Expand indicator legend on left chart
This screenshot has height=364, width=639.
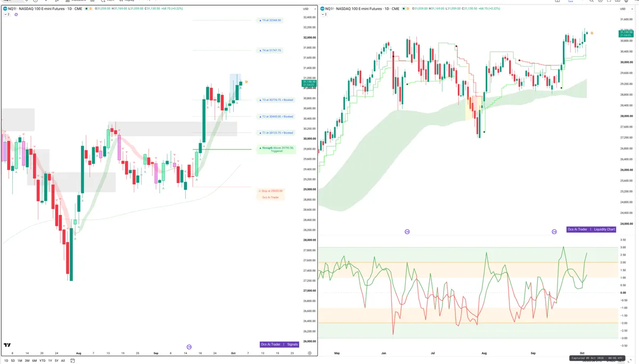pos(6,14)
